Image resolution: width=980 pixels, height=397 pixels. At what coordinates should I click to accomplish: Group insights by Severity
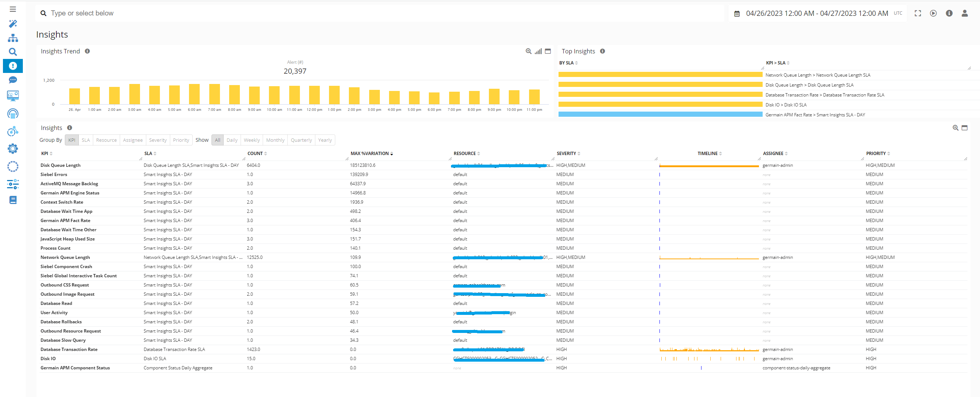(158, 140)
